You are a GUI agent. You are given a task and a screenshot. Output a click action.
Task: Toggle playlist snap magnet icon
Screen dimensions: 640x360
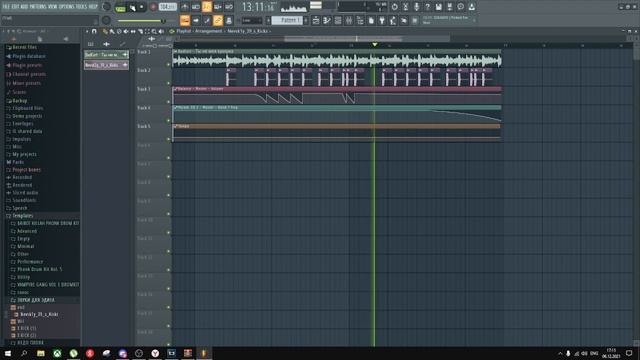[x=94, y=31]
